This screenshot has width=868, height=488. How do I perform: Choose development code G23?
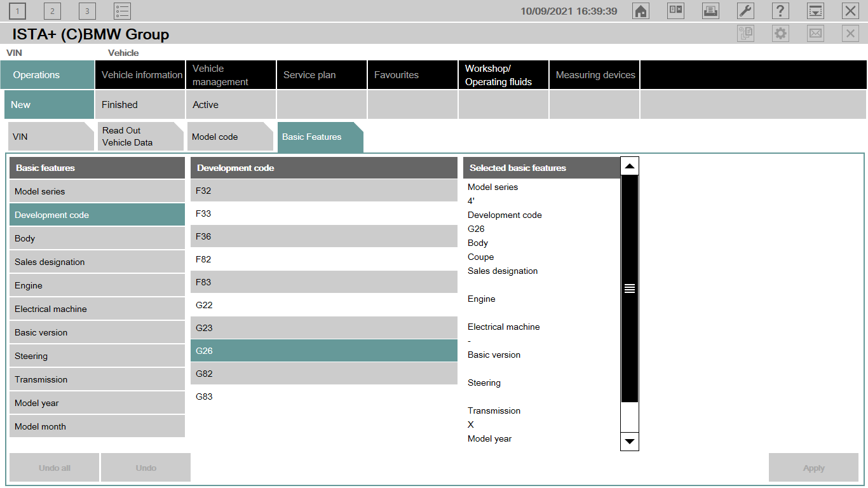324,328
